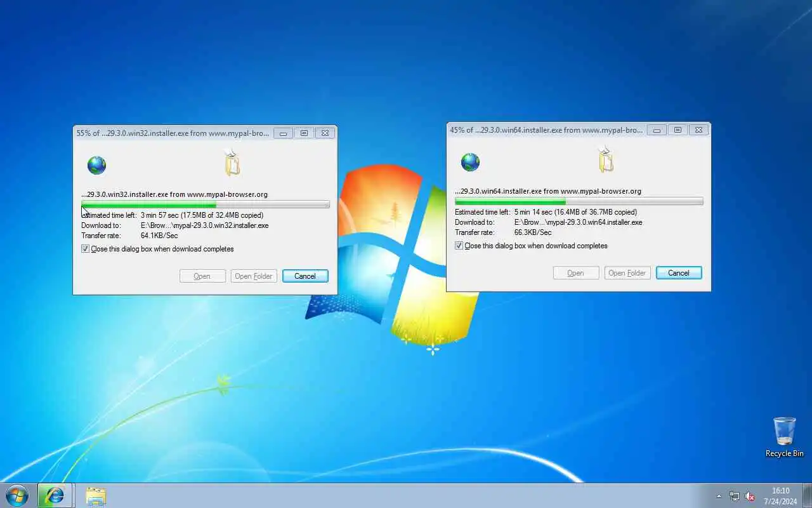Viewport: 812px width, 508px height.
Task: Click globe icon in win64 download dialog
Action: 470,162
